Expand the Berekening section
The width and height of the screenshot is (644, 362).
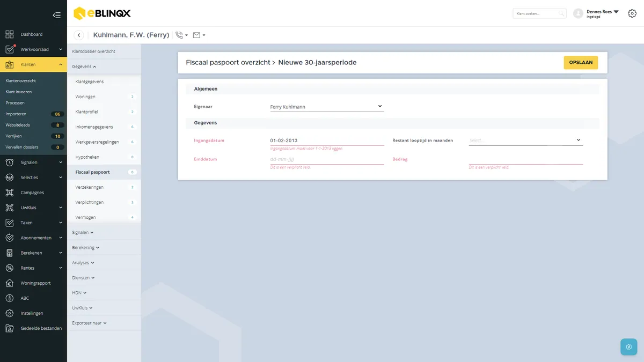point(86,248)
